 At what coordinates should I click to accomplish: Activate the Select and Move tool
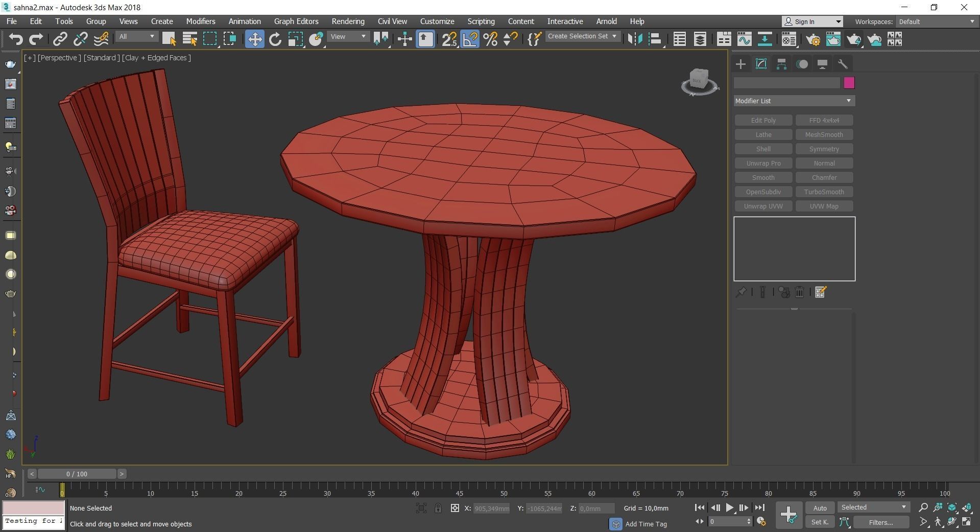[x=254, y=39]
